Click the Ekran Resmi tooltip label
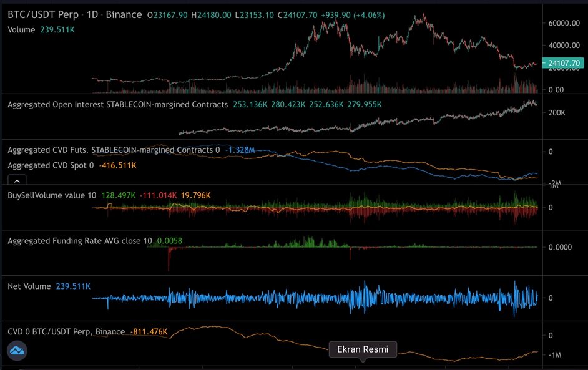Screen dimensions: 588x370 point(363,349)
